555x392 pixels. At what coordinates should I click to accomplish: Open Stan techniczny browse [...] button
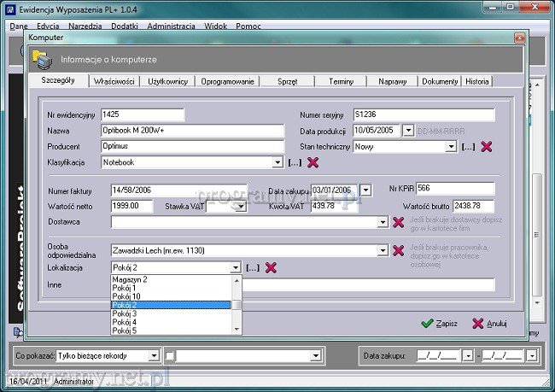click(x=468, y=146)
